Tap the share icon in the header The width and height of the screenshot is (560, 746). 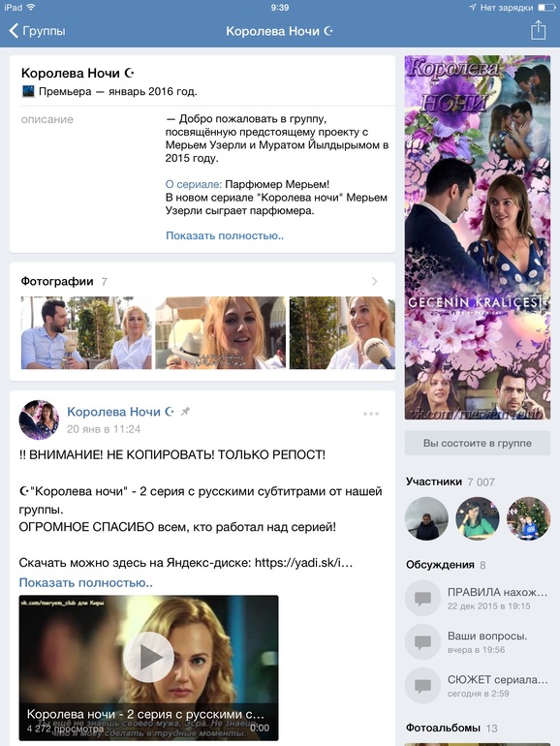[538, 30]
